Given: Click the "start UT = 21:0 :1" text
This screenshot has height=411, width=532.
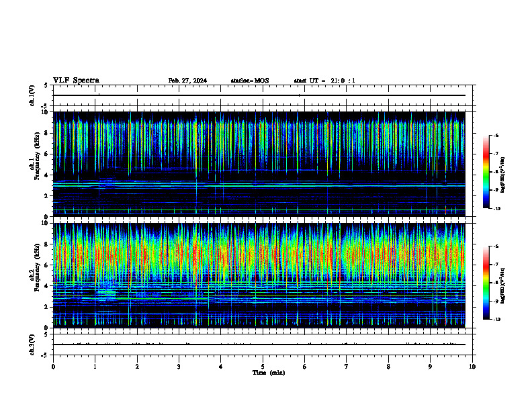Looking at the screenshot, I should 324,81.
